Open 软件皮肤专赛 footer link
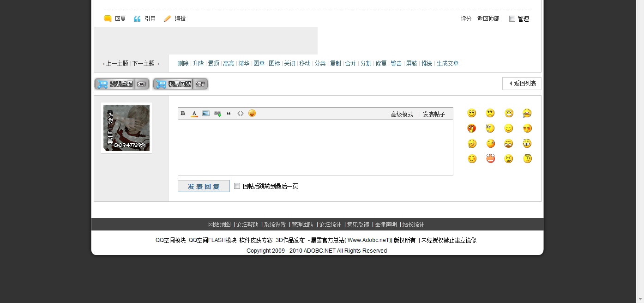Image resolution: width=644 pixels, height=303 pixels. [x=256, y=240]
